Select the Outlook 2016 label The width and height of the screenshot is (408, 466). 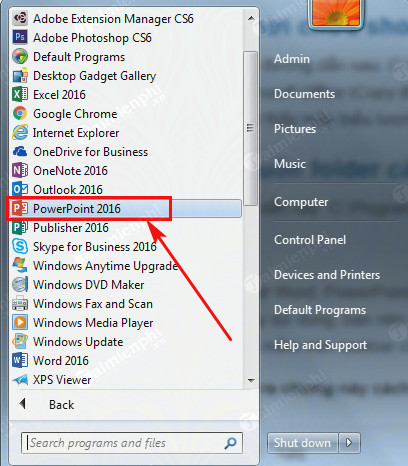pos(68,190)
